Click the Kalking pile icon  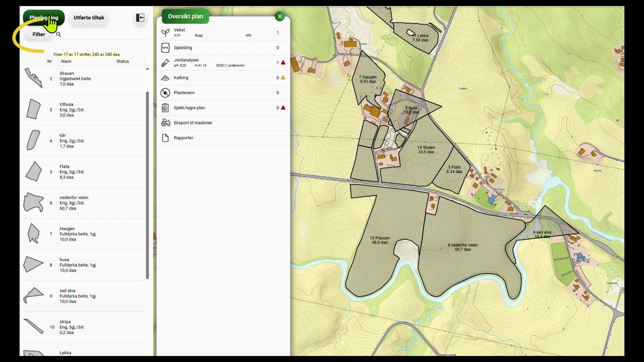coord(165,78)
